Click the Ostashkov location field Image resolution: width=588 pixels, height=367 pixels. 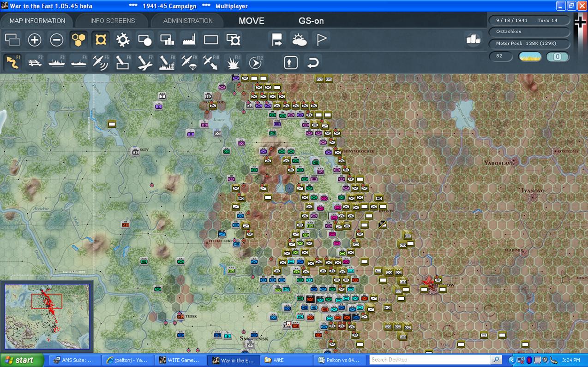tap(529, 32)
